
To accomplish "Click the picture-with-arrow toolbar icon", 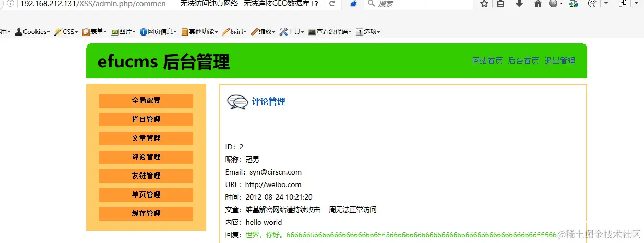I will [x=574, y=4].
